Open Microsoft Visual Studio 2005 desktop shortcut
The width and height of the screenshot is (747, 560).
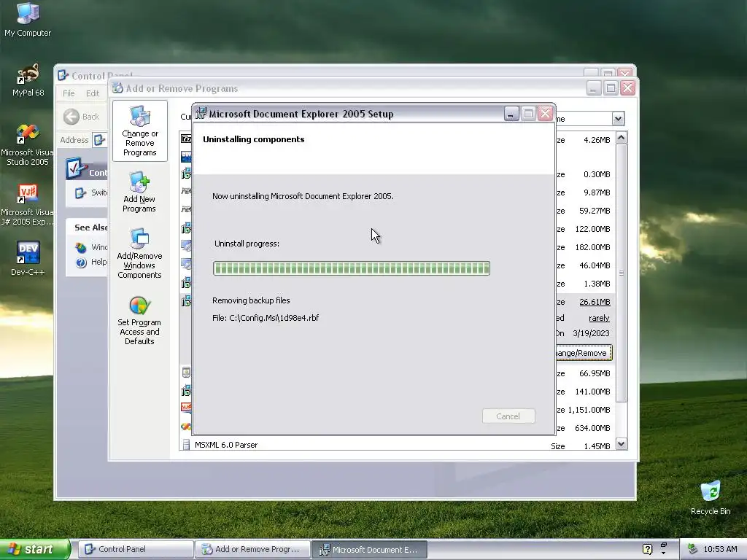tap(28, 145)
